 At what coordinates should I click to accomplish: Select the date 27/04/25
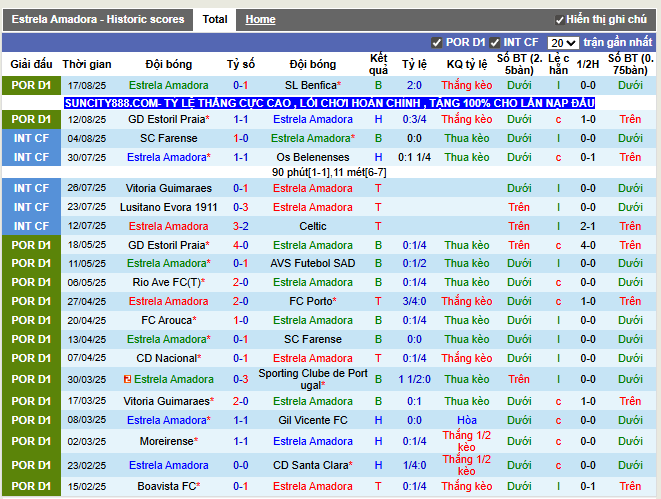click(87, 302)
